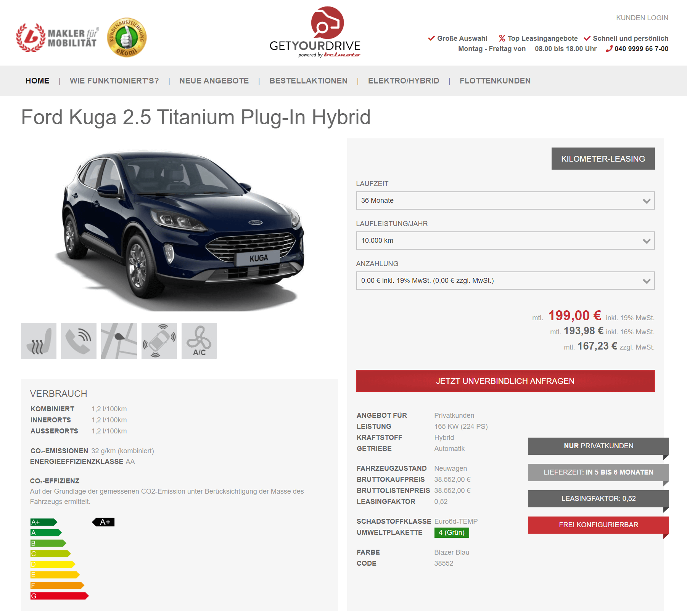Click the VERBRAUCH section heading
The width and height of the screenshot is (687, 616).
[x=59, y=394]
